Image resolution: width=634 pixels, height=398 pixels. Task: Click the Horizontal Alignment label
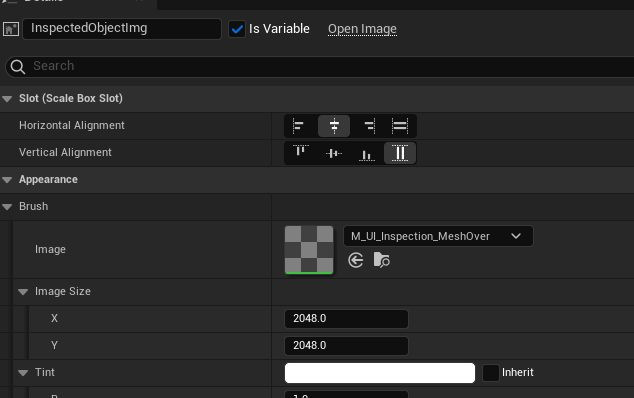72,126
